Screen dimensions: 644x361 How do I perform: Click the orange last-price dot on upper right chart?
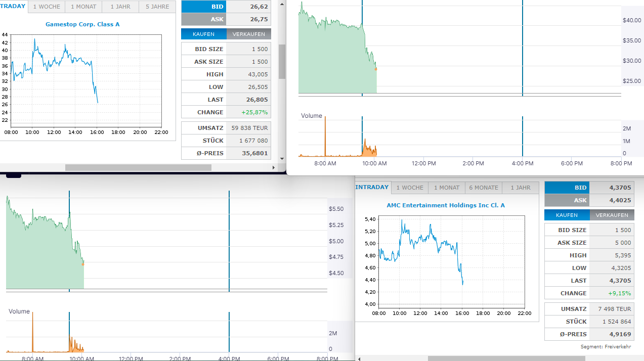click(376, 69)
